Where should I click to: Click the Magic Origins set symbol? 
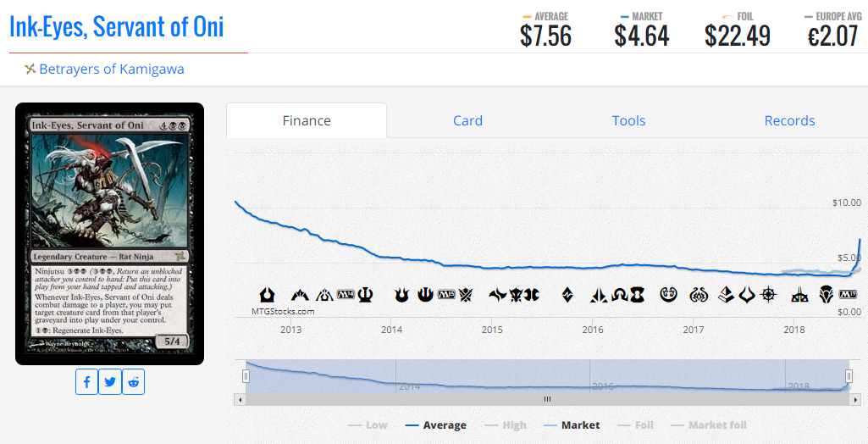pos(533,295)
